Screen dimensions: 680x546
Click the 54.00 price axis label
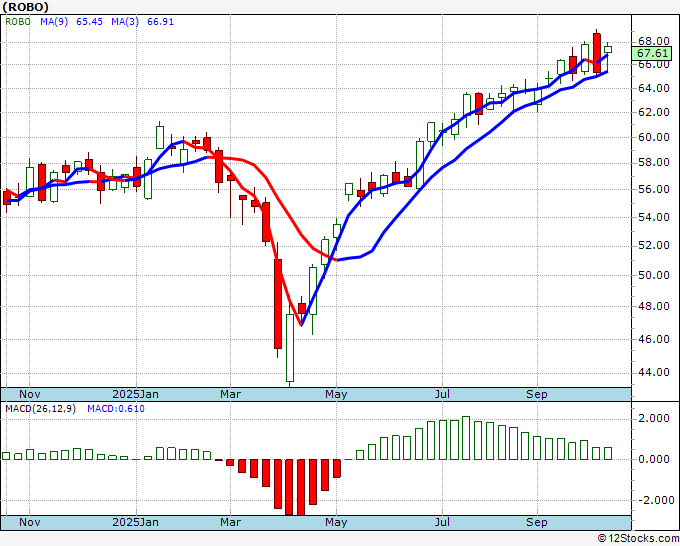pyautogui.click(x=654, y=217)
